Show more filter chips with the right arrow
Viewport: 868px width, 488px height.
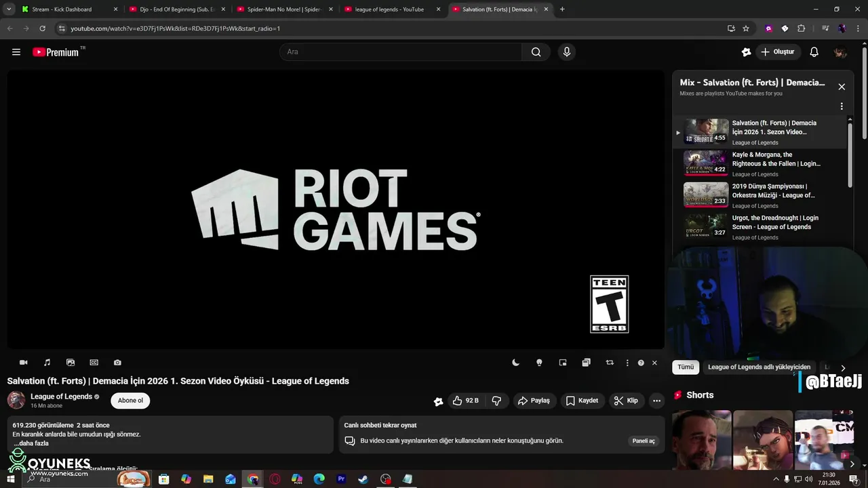click(843, 367)
